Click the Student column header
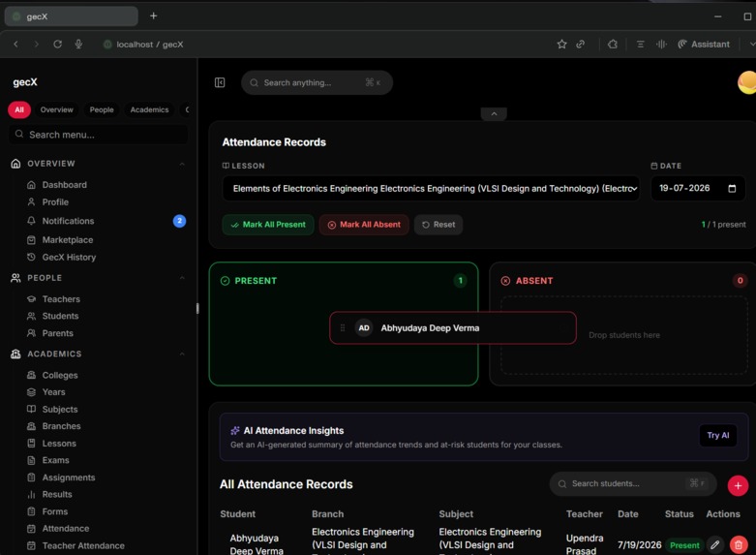The width and height of the screenshot is (756, 555). click(238, 514)
